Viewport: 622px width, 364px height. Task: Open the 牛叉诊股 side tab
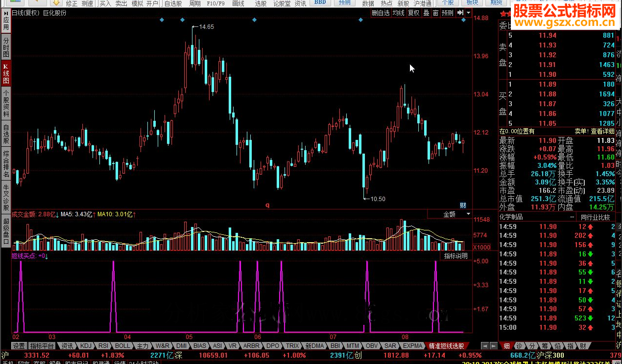point(6,196)
